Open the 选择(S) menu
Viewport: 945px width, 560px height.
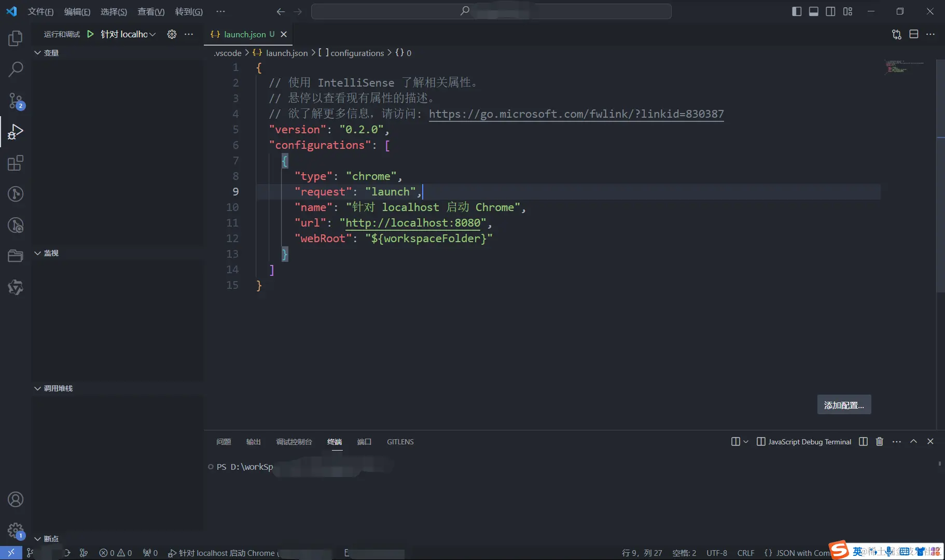pyautogui.click(x=114, y=11)
